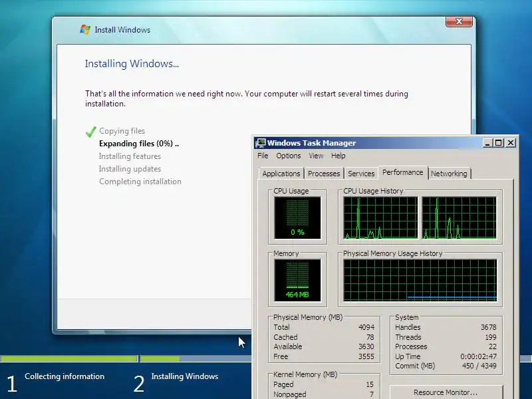Click the Commit (MB) value 450 / 4349
The width and height of the screenshot is (532, 399).
tap(479, 366)
